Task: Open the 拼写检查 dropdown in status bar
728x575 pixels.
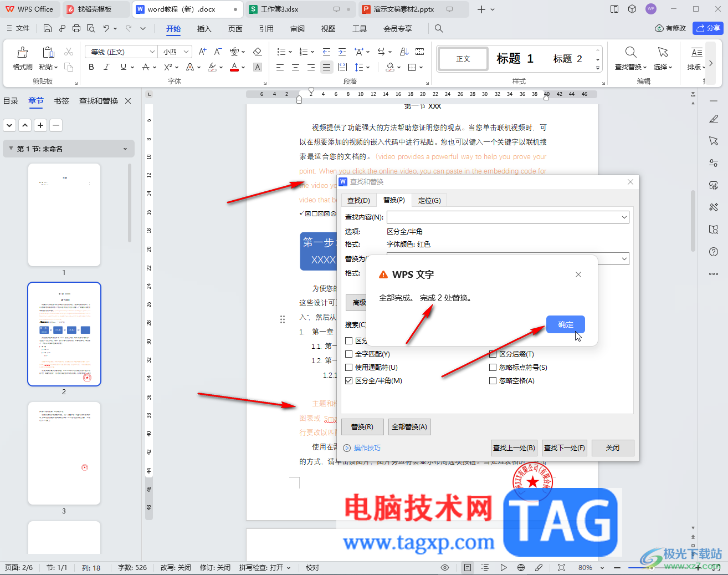Action: click(x=289, y=568)
